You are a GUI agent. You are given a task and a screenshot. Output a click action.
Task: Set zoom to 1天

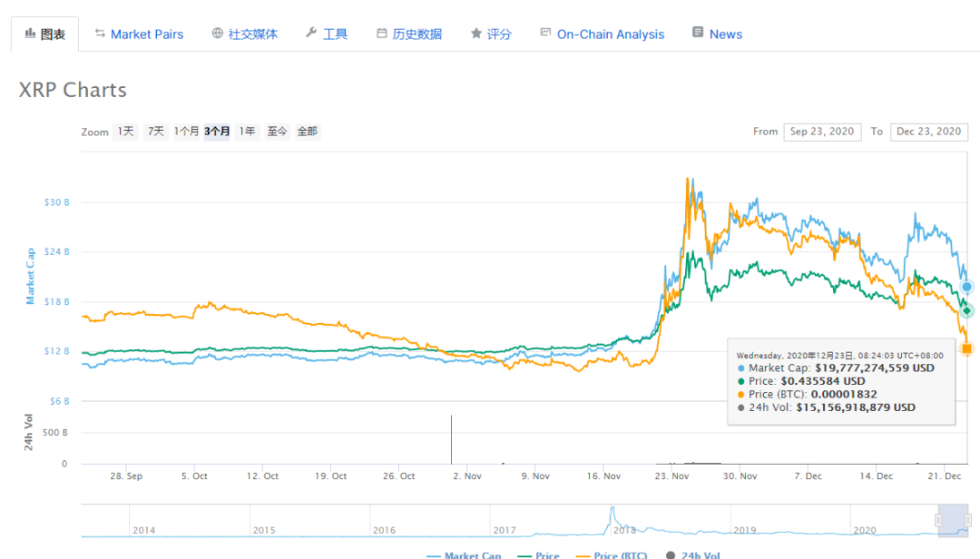(x=125, y=132)
